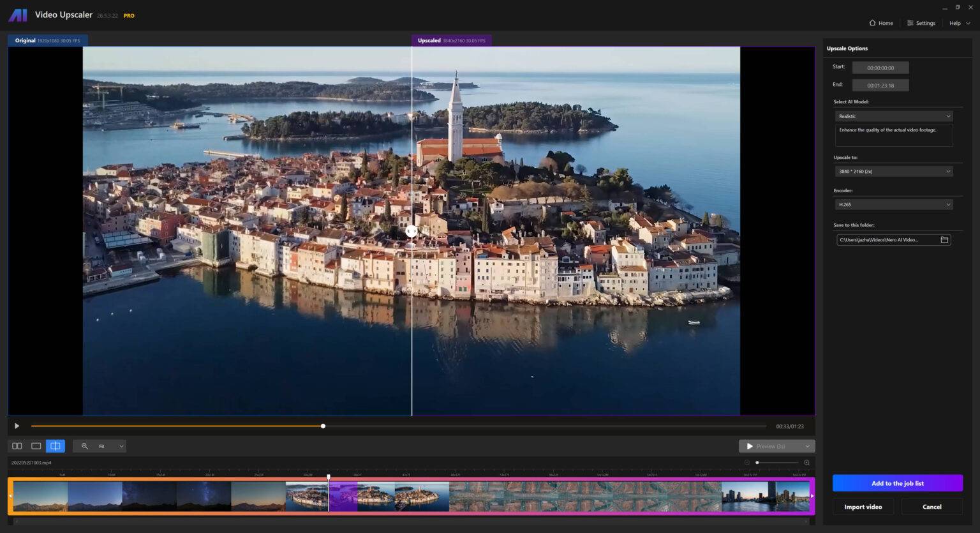Switch to single frame view mode
The image size is (980, 533).
[x=36, y=446]
